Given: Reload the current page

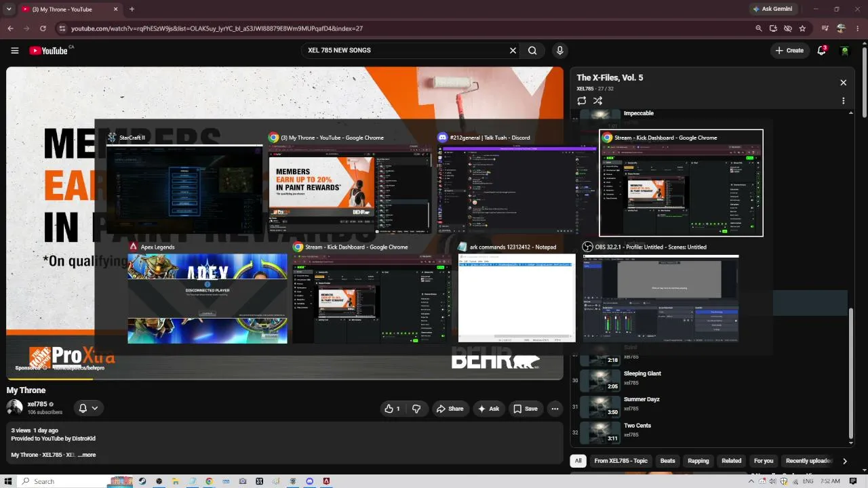Looking at the screenshot, I should click(43, 28).
